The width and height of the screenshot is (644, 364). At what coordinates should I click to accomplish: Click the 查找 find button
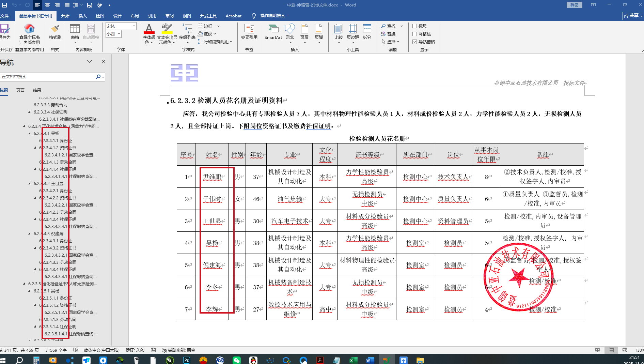tap(388, 26)
